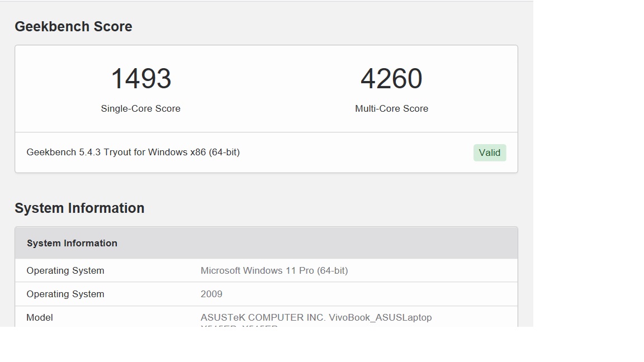
Task: Click the Multi-Core Score label
Action: tap(391, 108)
